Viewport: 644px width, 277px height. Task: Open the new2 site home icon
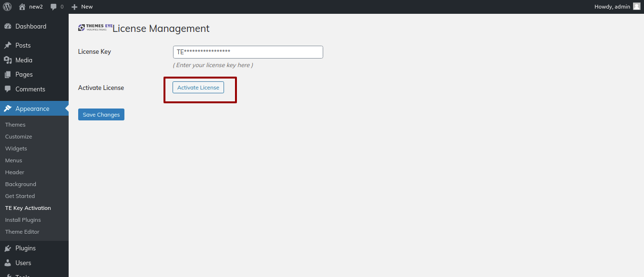coord(22,7)
